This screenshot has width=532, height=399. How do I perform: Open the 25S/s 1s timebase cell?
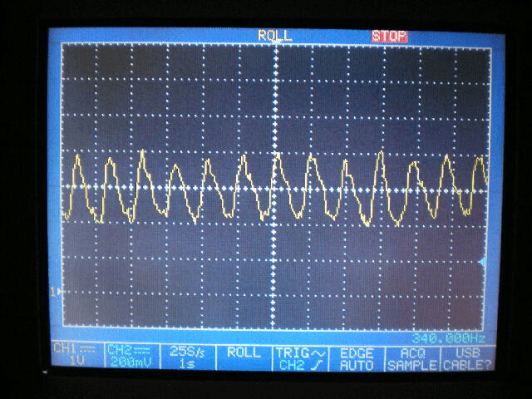187,357
